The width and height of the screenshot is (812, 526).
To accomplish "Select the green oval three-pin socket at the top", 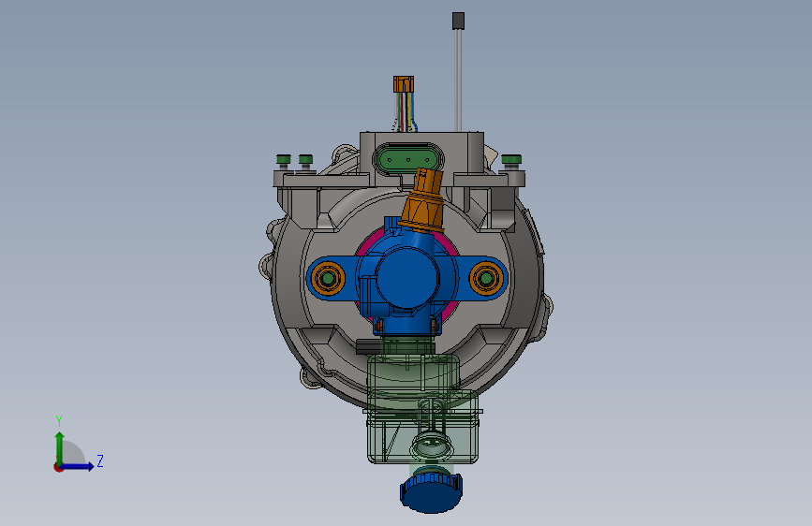I will click(x=408, y=158).
